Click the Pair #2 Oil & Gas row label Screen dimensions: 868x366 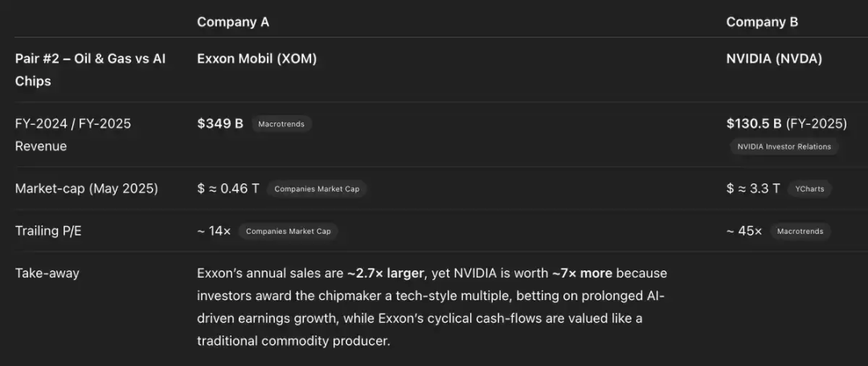coord(90,70)
